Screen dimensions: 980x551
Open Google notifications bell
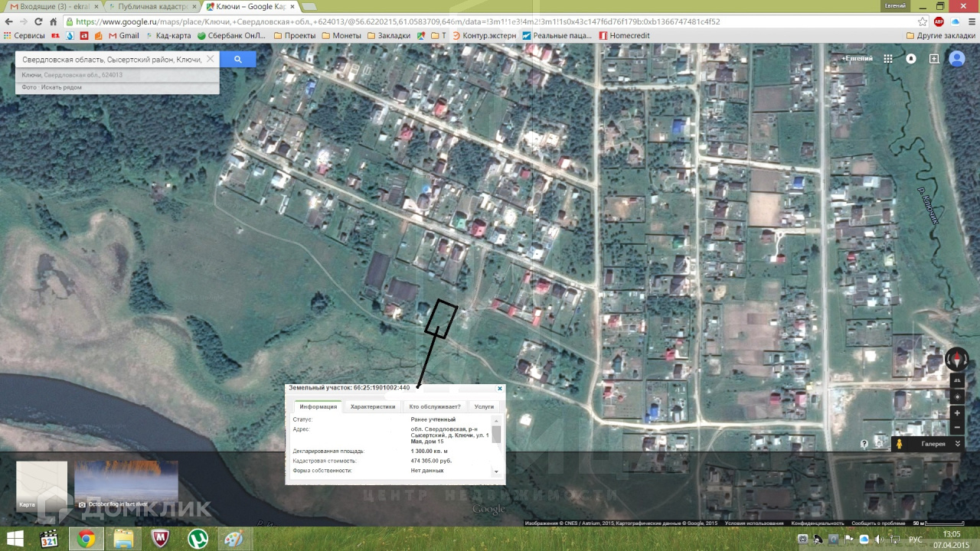tap(911, 59)
